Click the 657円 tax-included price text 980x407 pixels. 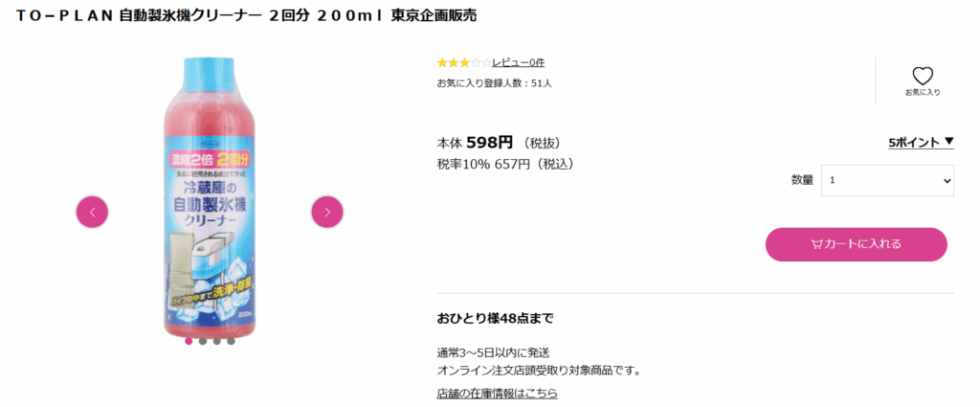(x=512, y=164)
